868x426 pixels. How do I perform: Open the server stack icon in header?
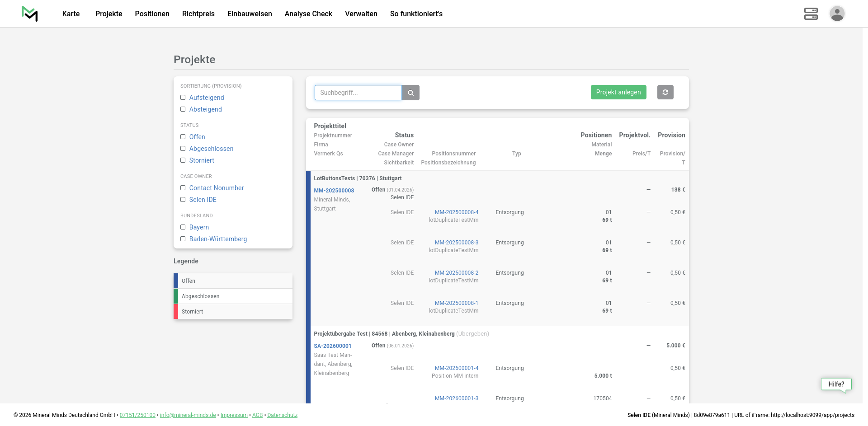pos(811,14)
